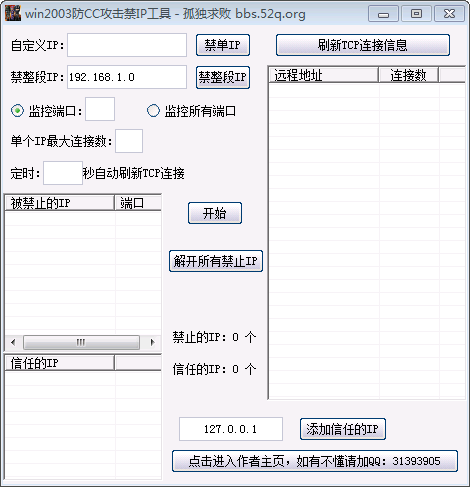
Task: Click the 禁单IP button
Action: tap(223, 45)
